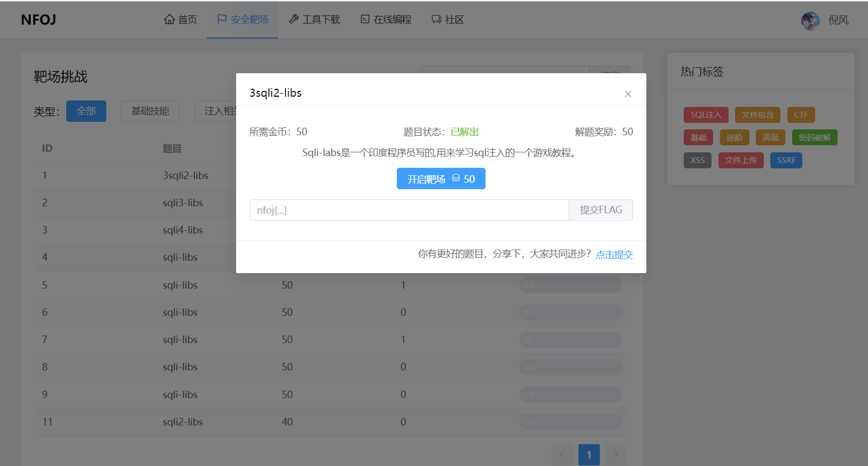Image resolution: width=868 pixels, height=466 pixels.
Task: Open challenge sqli3-libs in row 2
Action: pyautogui.click(x=183, y=203)
